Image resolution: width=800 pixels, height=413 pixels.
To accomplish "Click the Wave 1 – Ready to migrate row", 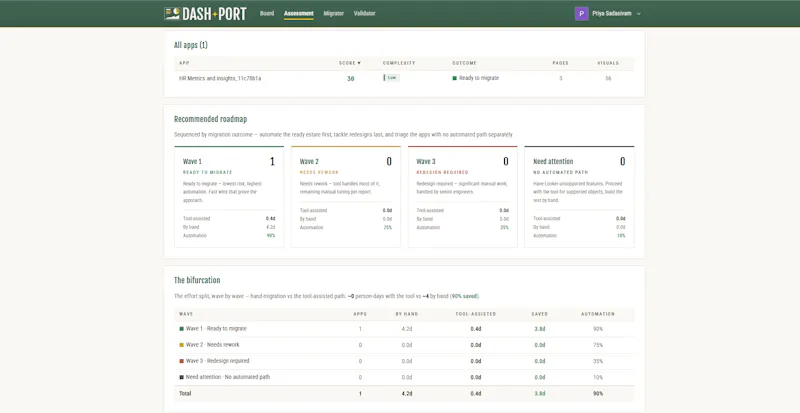I will pyautogui.click(x=404, y=329).
